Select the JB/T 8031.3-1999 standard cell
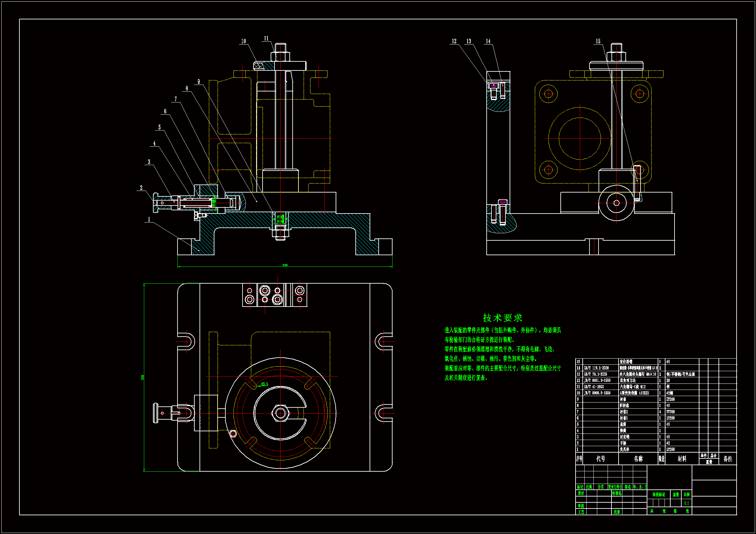This screenshot has height=534, width=756. 597,380
